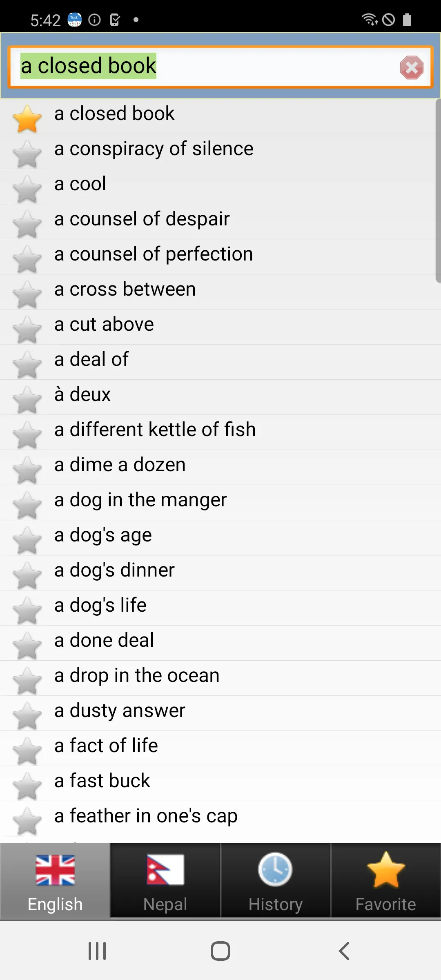Add 'a fast buck' to favorites star
441x980 pixels.
coord(27,786)
